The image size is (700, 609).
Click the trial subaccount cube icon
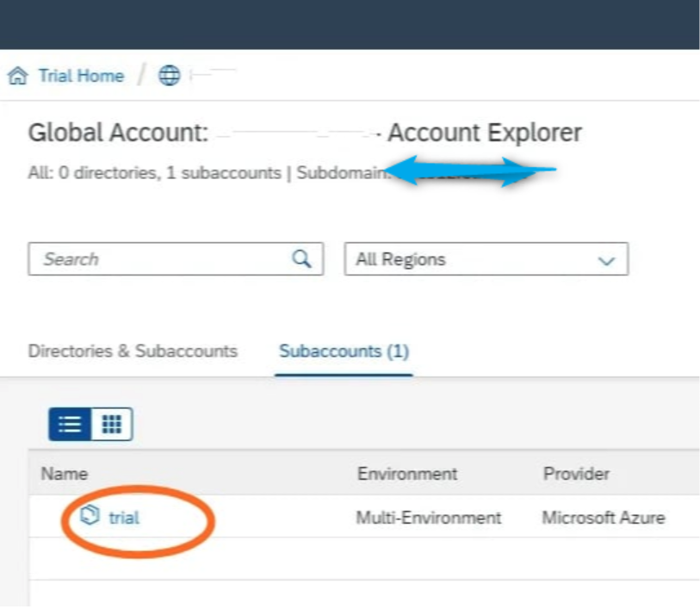90,516
